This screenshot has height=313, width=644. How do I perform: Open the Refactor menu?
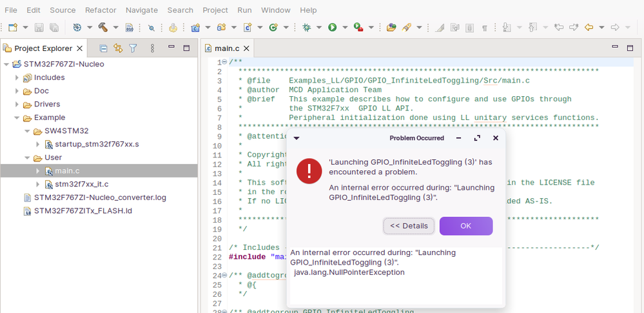101,10
